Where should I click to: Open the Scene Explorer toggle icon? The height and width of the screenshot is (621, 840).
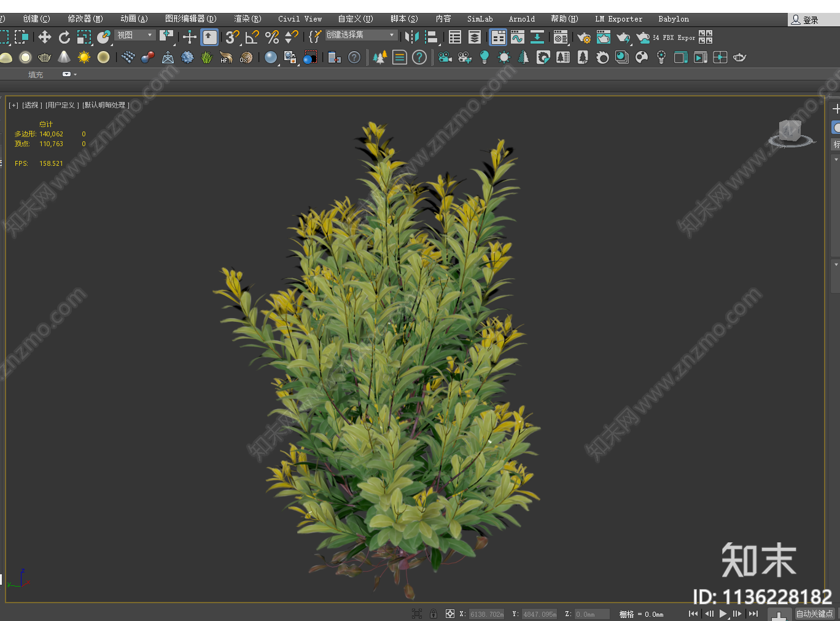click(455, 37)
